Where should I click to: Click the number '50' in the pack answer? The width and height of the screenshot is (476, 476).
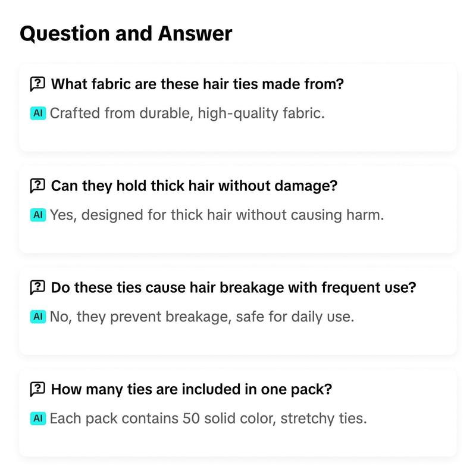click(x=191, y=418)
